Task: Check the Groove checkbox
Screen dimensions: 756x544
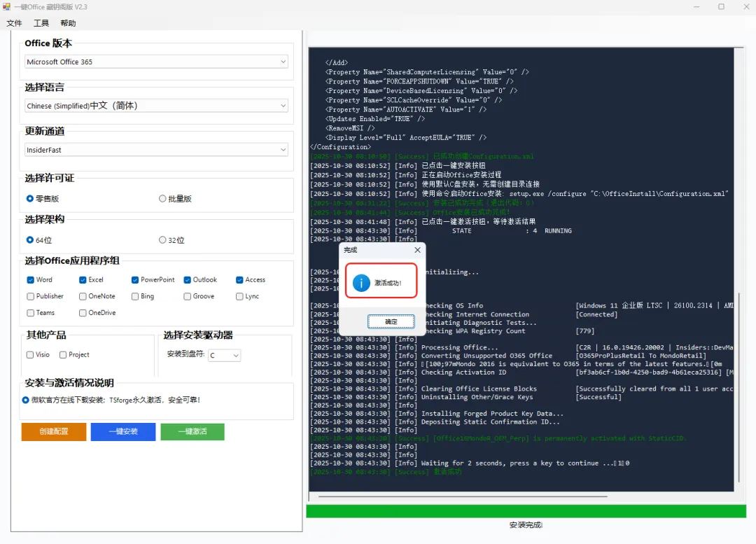Action: [187, 296]
